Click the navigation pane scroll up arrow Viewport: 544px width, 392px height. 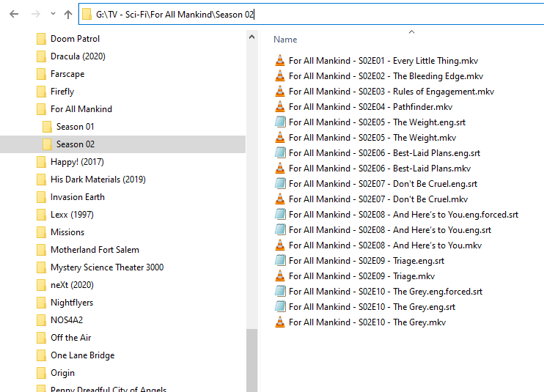(x=252, y=37)
